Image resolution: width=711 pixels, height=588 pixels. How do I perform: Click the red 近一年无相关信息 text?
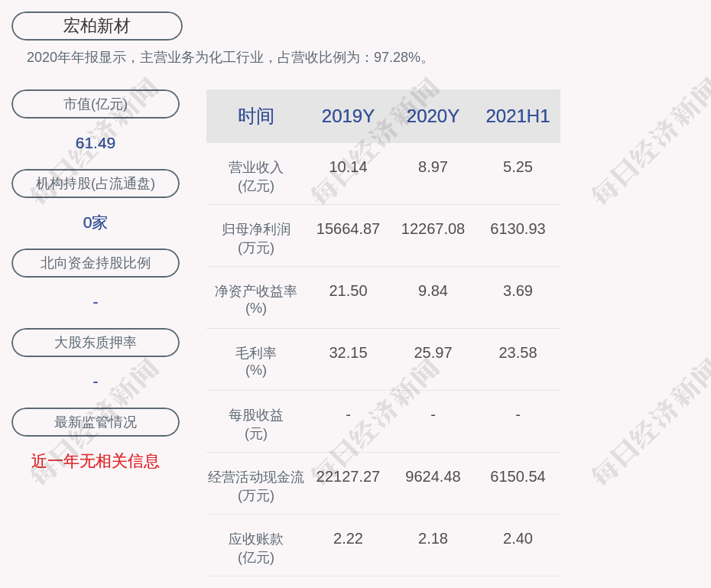(96, 461)
